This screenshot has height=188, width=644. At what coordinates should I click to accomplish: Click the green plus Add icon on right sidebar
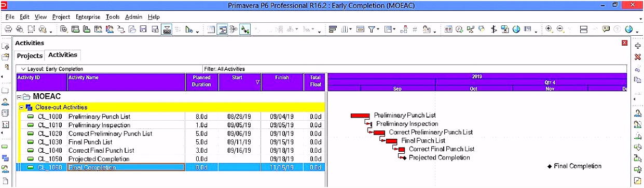point(638,46)
